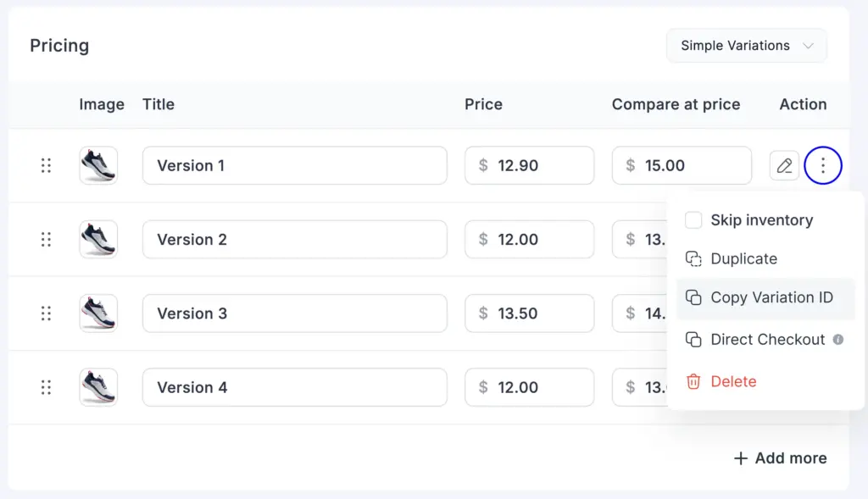Grab the drag handle beside Version 3

[x=47, y=313]
